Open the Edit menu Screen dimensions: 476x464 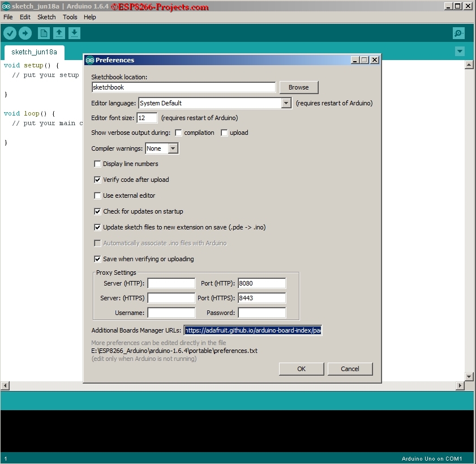pos(25,17)
